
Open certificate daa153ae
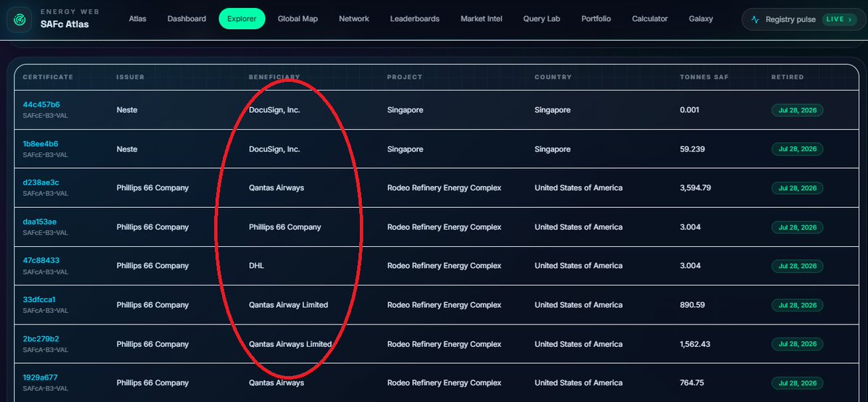coord(40,222)
